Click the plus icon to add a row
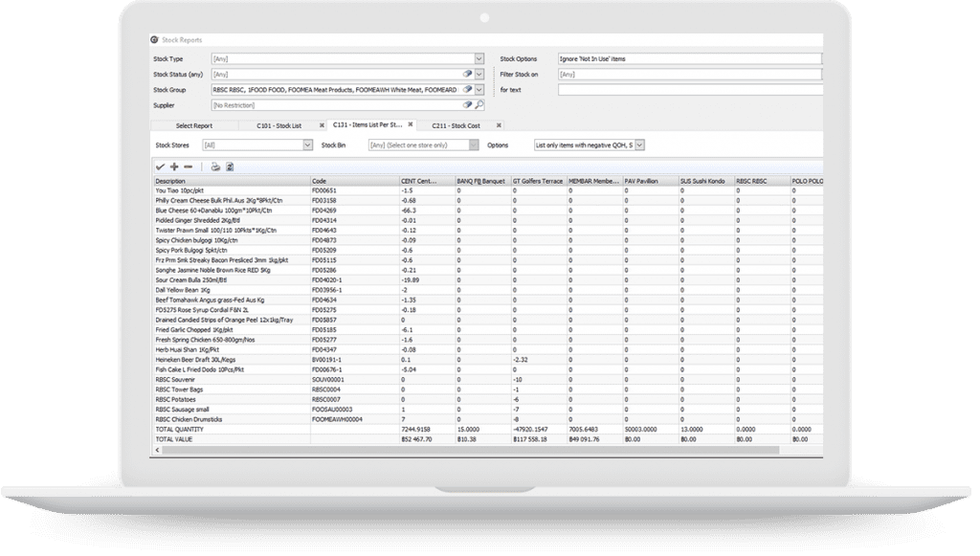980x556 pixels. pos(173,168)
